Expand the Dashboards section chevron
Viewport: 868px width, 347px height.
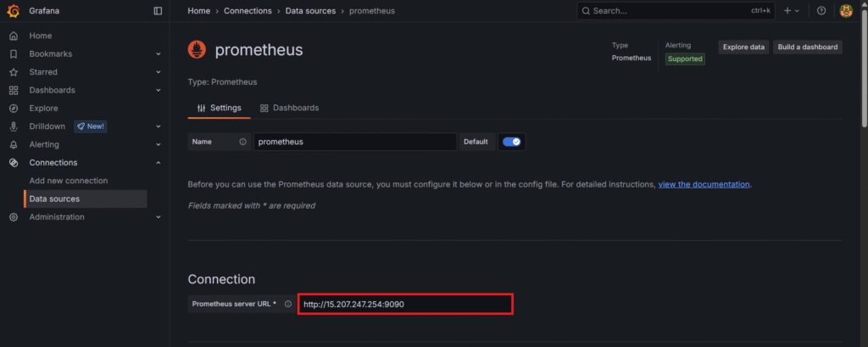pos(159,90)
